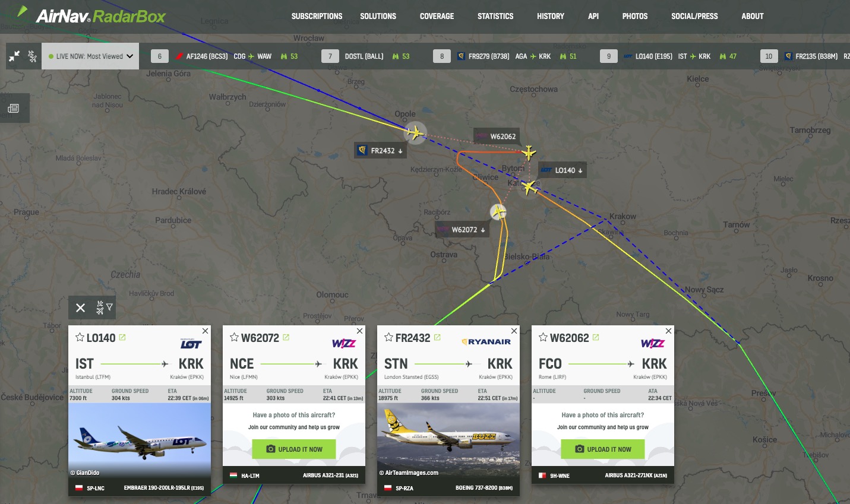This screenshot has height=504, width=850.
Task: Click the viewer count 53 next to AF1246
Action: (294, 56)
